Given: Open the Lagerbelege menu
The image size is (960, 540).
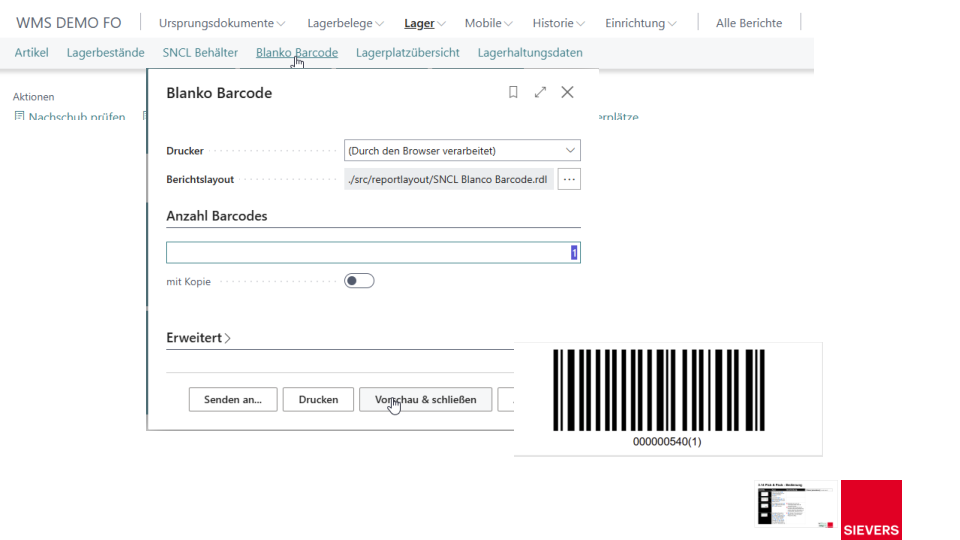Looking at the screenshot, I should point(346,23).
